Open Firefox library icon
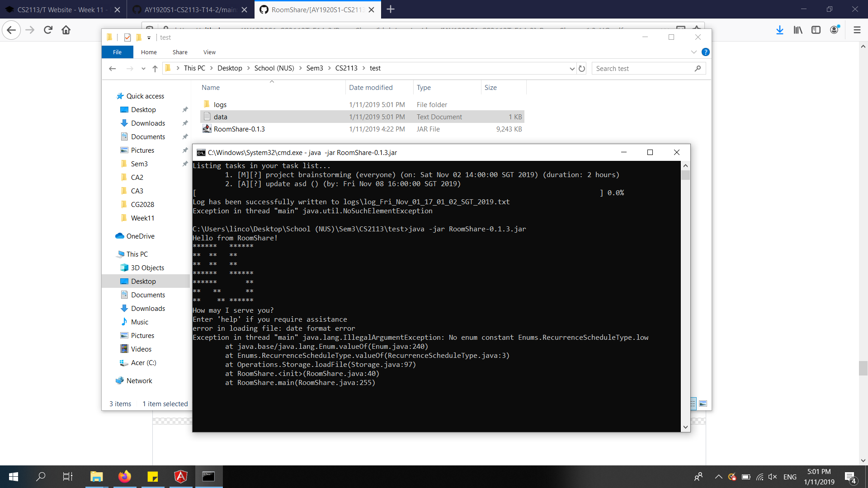This screenshot has width=868, height=488. point(798,30)
